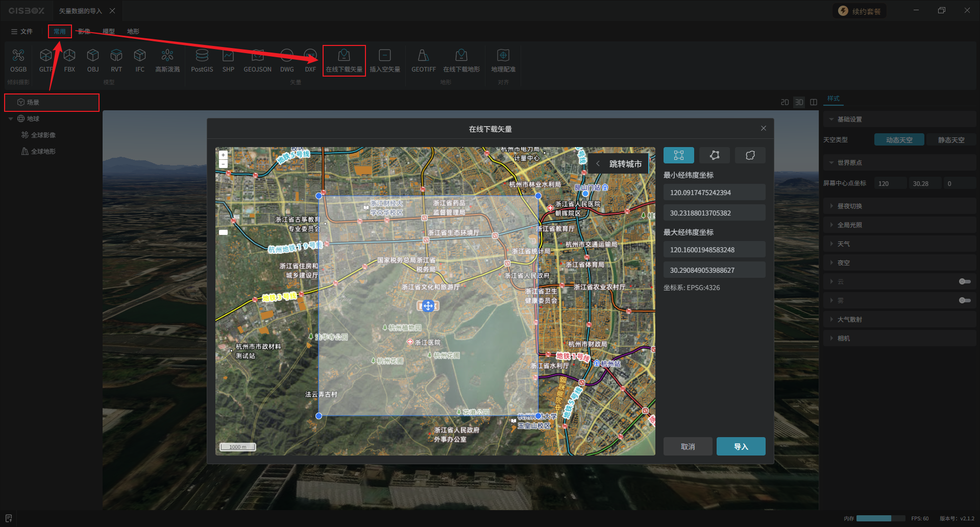Open the PostGIS vector import

pyautogui.click(x=202, y=60)
